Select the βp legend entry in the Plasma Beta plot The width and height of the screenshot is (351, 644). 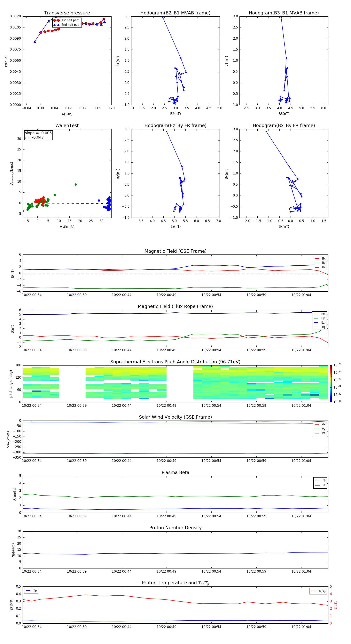point(320,480)
